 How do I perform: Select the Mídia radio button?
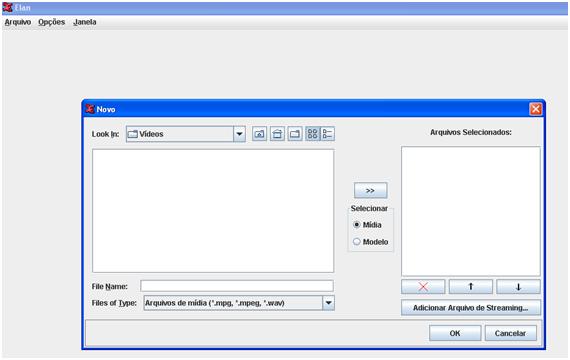[x=357, y=225]
